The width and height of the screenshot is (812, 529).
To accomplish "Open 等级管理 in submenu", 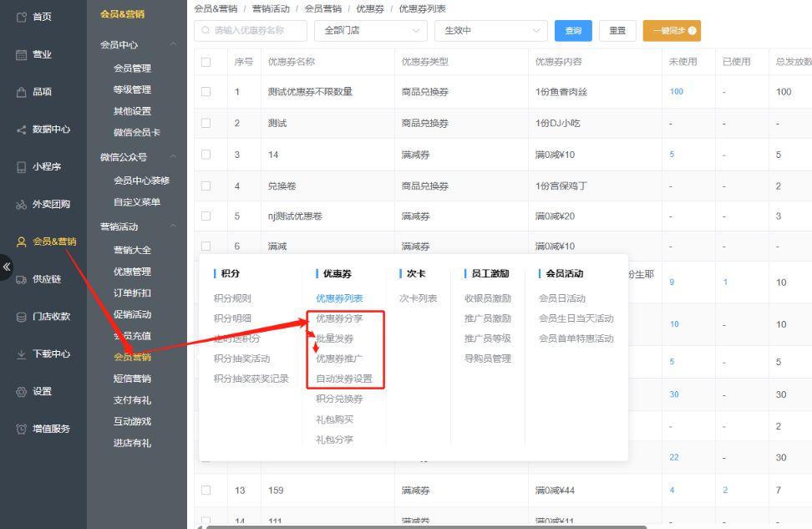I will [132, 89].
